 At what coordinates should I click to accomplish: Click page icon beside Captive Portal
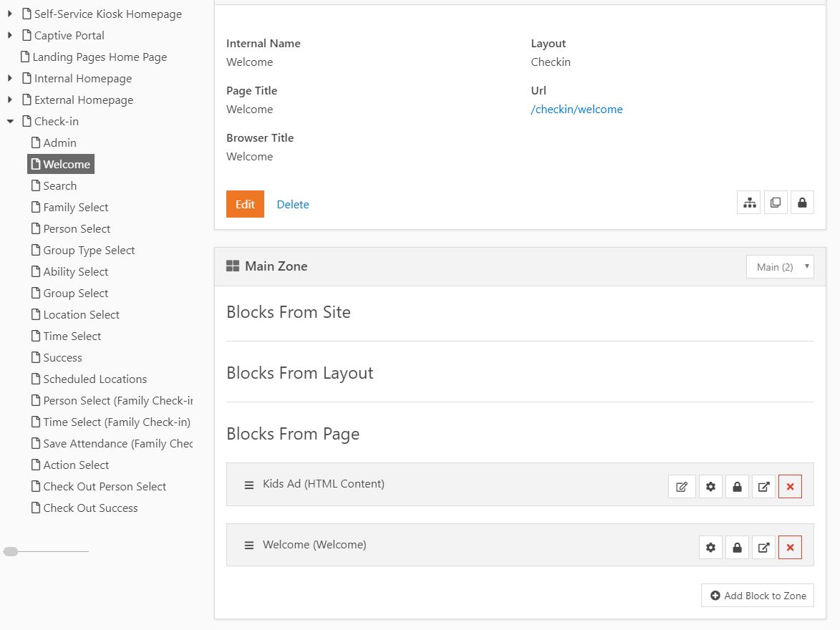click(26, 35)
